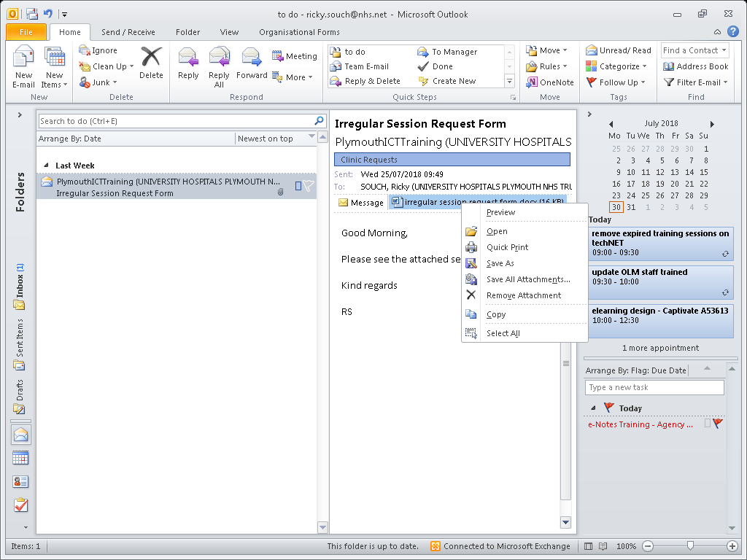Open the update OLM staff trained appointment
Image resolution: width=747 pixels, height=560 pixels.
pyautogui.click(x=661, y=282)
